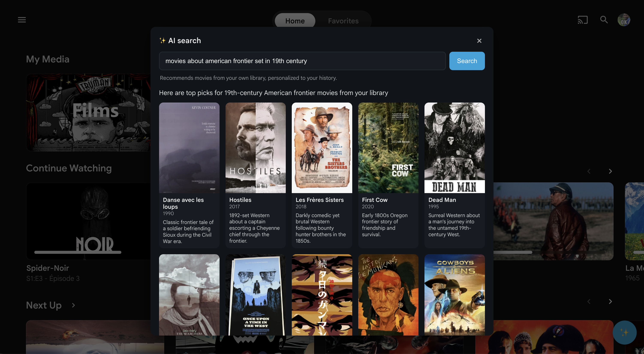Click the Les Frères Sisters title

(319, 200)
